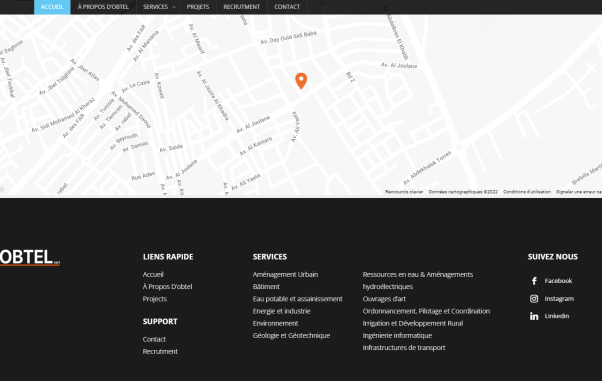Follow the À Propos D'obtel footer link
Viewport: 602px width, 381px height.
(167, 287)
